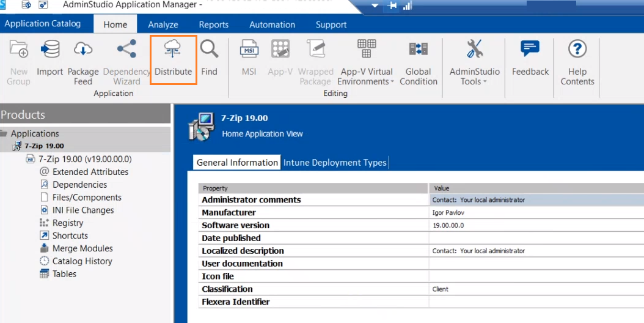Click the Import database icon
The height and width of the screenshot is (323, 644).
[50, 49]
